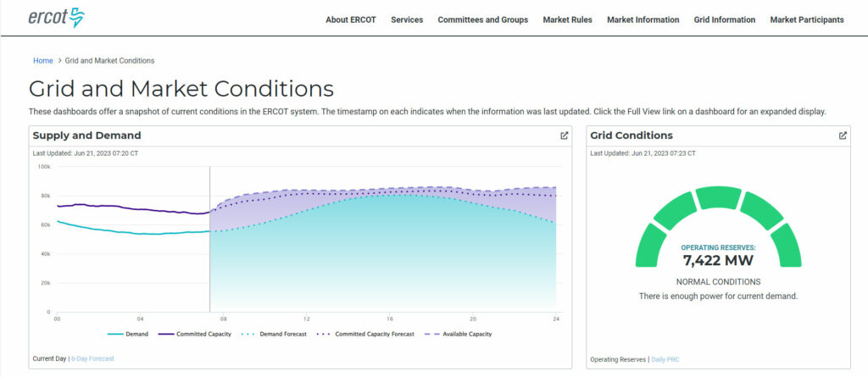Toggle the Demand legend series
The width and height of the screenshot is (868, 377).
127,335
